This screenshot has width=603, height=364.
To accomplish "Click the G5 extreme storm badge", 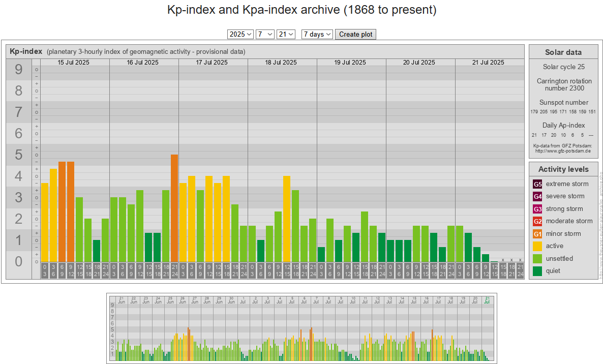I will click(537, 184).
